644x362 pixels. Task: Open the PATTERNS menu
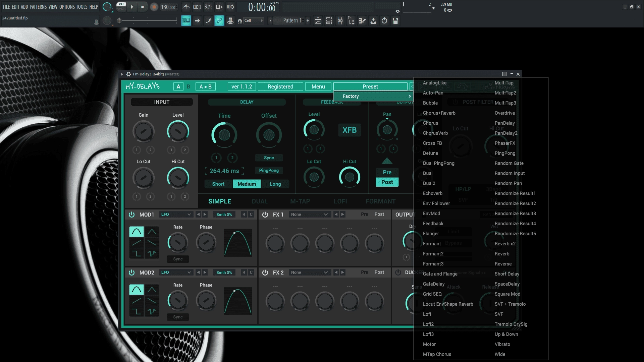[38, 7]
